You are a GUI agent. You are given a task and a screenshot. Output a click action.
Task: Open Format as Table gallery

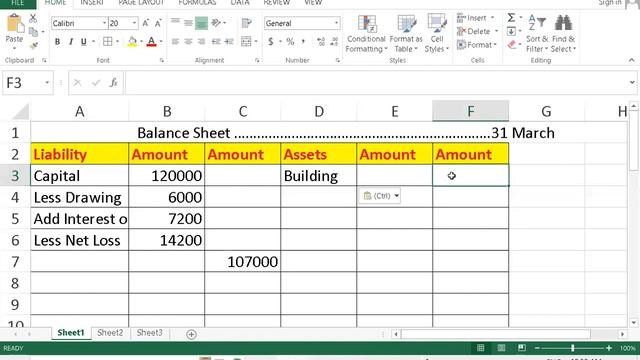click(x=406, y=33)
